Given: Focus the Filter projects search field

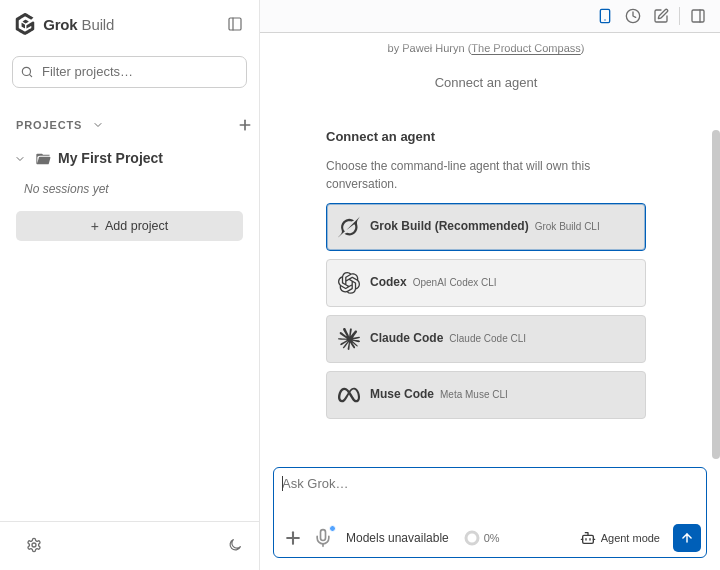Looking at the screenshot, I should 129,72.
